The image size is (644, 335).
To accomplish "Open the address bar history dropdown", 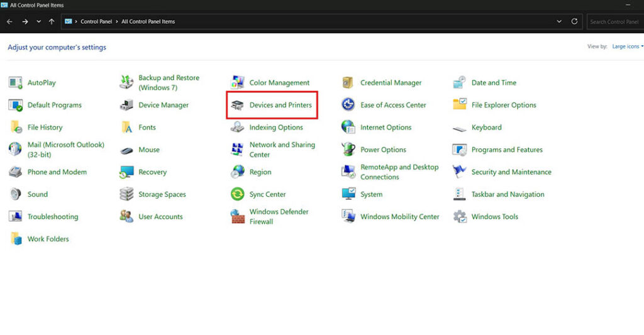I will pyautogui.click(x=559, y=21).
